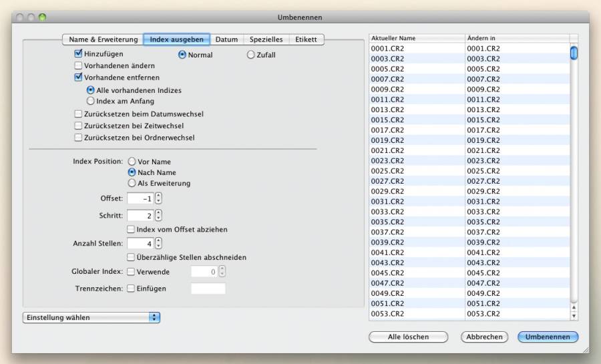Viewport: 601px width, 364px height.
Task: Select file 0039.CR2 under Aktueller Name
Action: (x=387, y=242)
